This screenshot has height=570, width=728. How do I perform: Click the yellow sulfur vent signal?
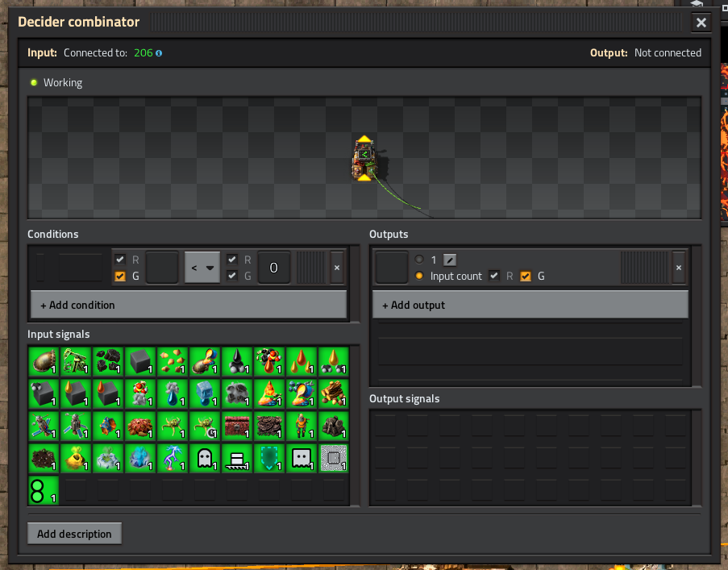(x=76, y=458)
